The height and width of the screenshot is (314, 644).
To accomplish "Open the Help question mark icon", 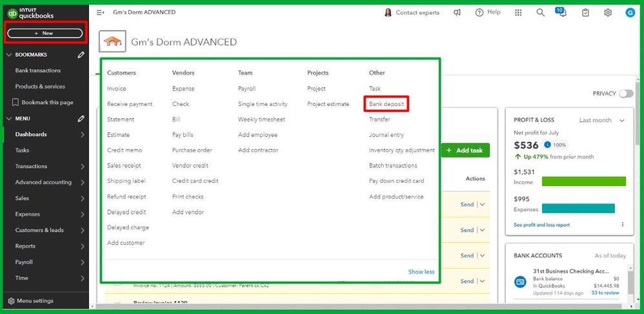I will pyautogui.click(x=479, y=13).
